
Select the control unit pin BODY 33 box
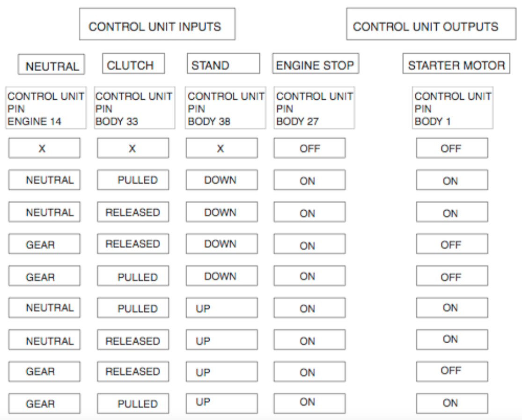(134, 108)
